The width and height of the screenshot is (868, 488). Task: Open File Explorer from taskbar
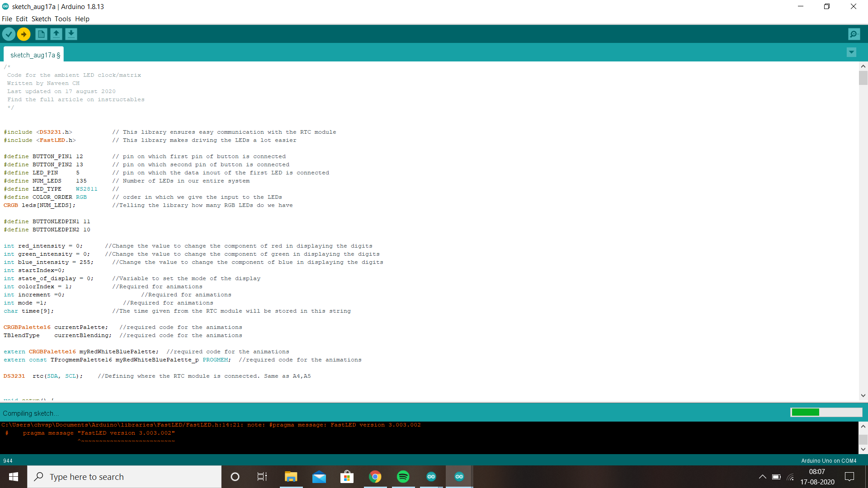(x=291, y=477)
